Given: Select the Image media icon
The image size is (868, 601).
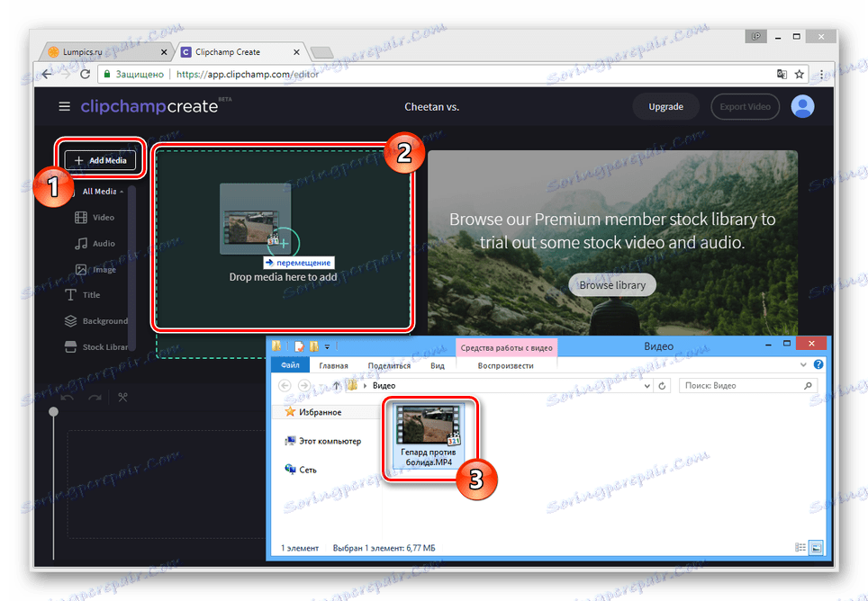Looking at the screenshot, I should (x=80, y=269).
